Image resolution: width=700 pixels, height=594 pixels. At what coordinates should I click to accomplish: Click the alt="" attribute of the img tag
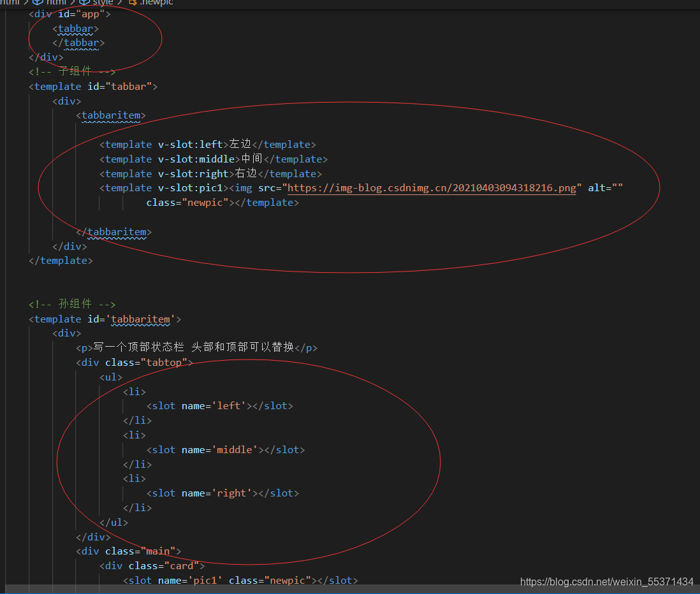pyautogui.click(x=606, y=188)
